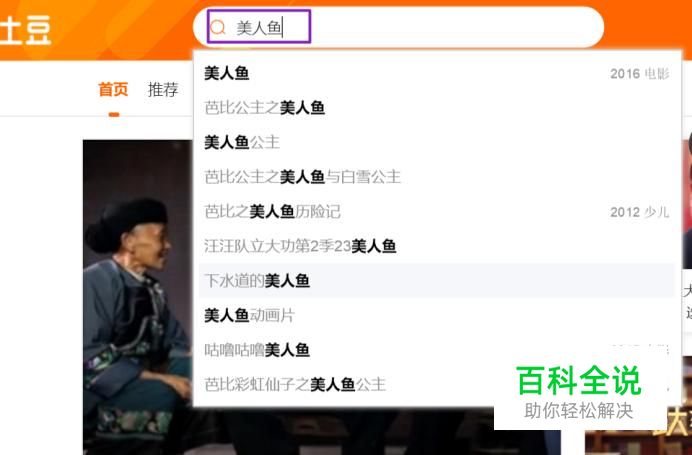
Task: Choose 芭比之美人鱼历险记 suggestion
Action: [x=436, y=211]
